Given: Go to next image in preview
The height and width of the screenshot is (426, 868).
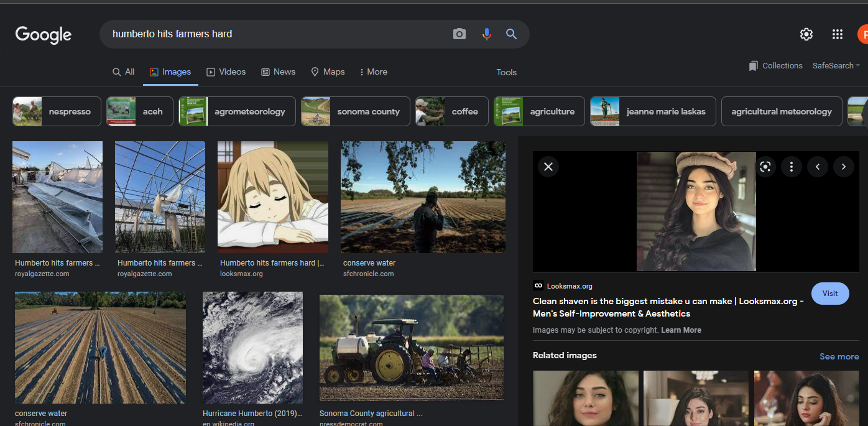Looking at the screenshot, I should [844, 167].
